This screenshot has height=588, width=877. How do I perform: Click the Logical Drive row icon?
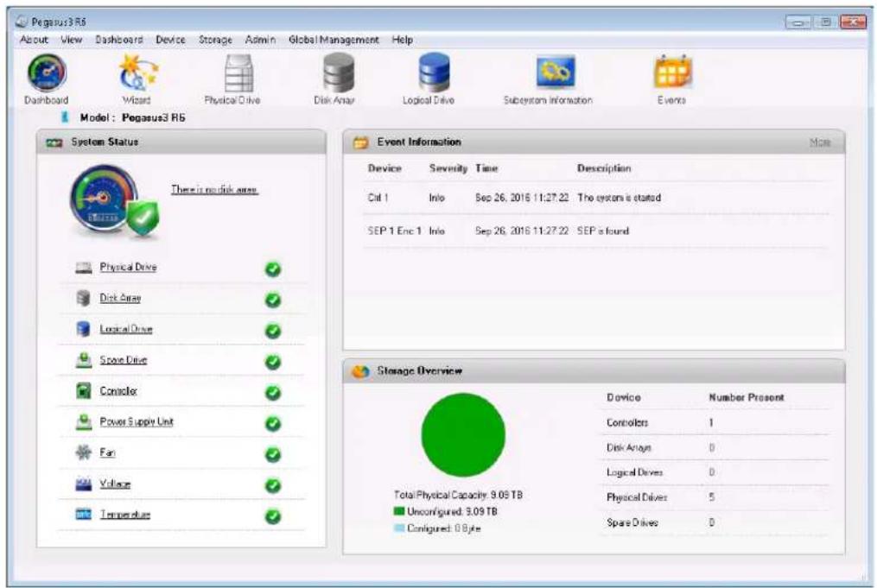click(x=83, y=329)
